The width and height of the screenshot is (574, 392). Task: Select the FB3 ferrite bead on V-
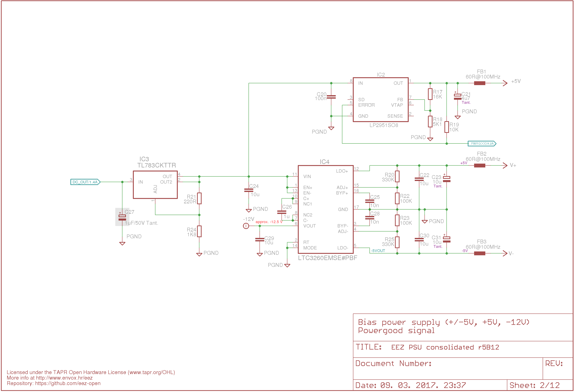479,253
